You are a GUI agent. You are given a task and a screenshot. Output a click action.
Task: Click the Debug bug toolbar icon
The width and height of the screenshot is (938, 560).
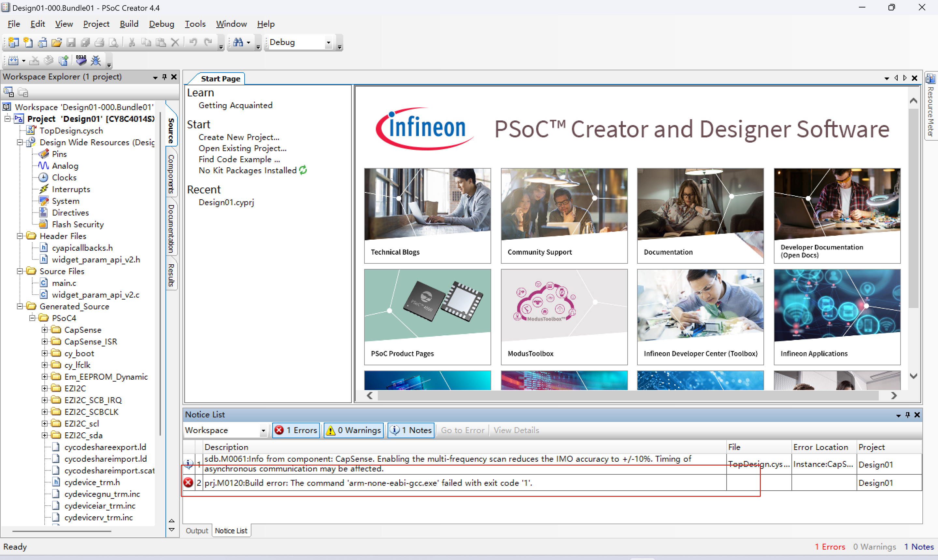96,60
